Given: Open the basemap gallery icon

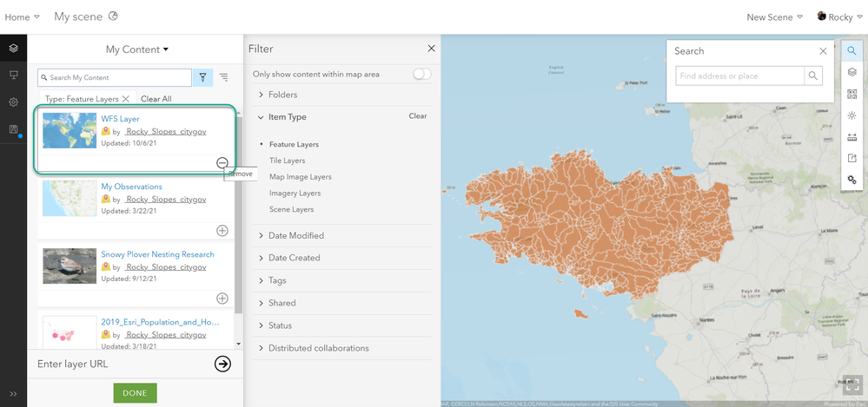Looking at the screenshot, I should pos(852,94).
